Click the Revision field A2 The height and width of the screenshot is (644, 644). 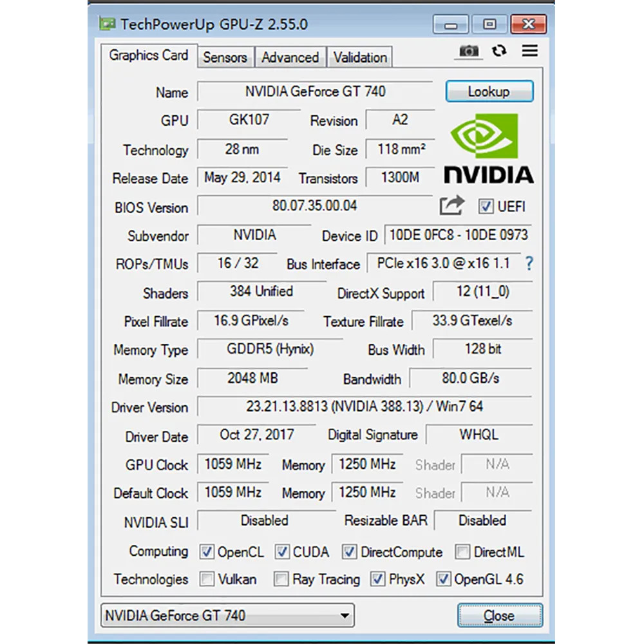(x=400, y=120)
